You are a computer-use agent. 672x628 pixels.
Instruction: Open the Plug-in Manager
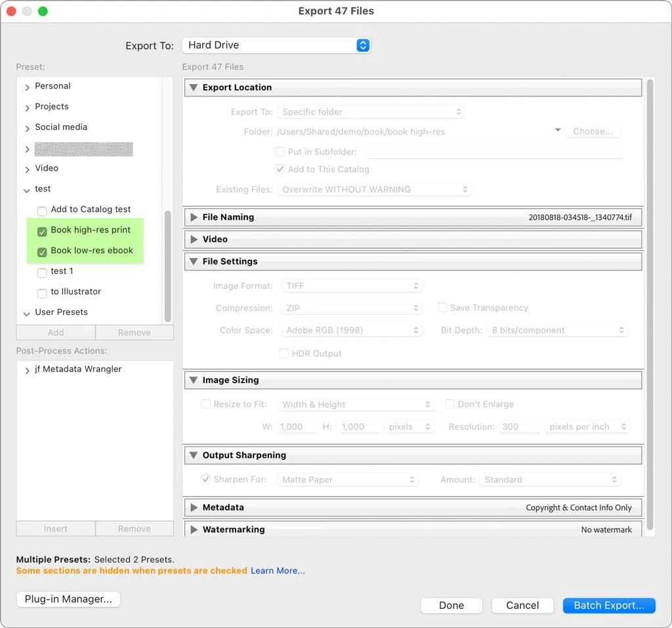(68, 599)
